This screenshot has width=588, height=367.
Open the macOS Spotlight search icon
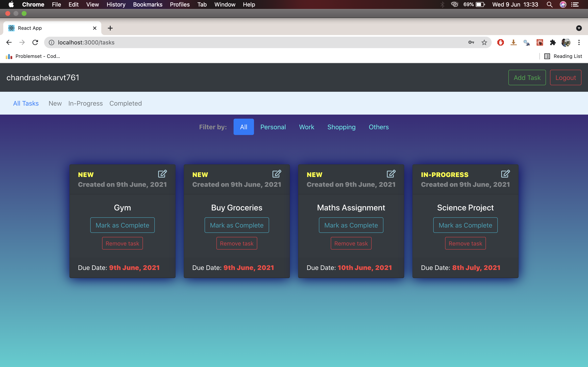[550, 5]
